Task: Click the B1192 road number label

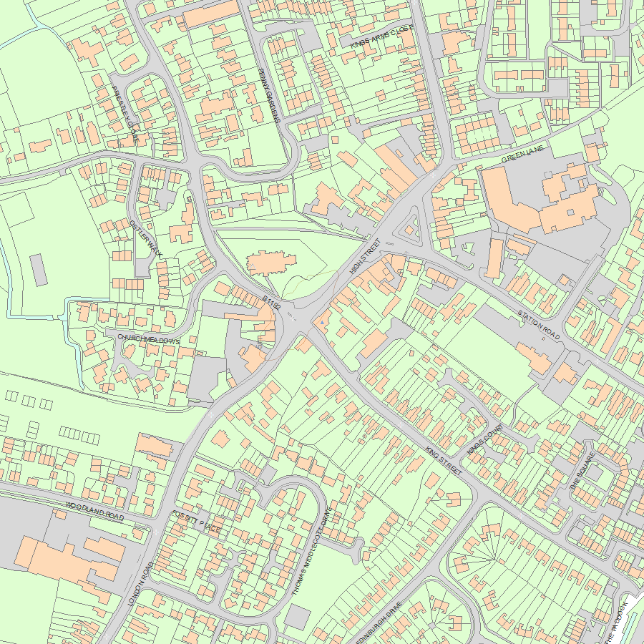Action: 271,303
